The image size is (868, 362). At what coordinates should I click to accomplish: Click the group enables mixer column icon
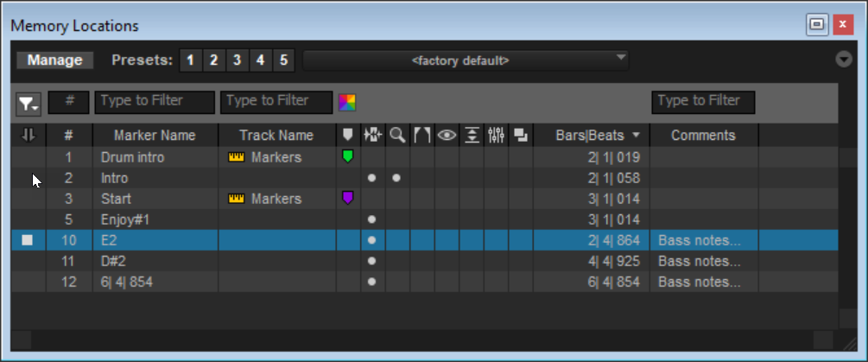(x=496, y=135)
